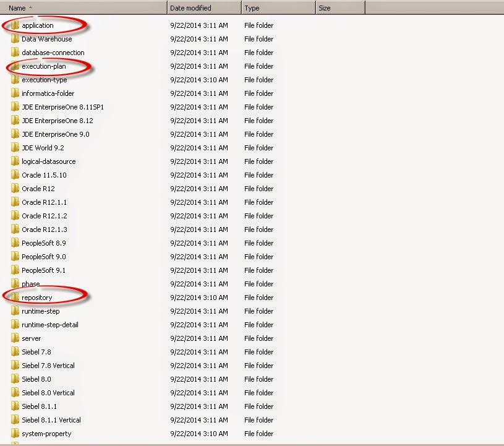
Task: Select the informatica-folder entry name
Action: tap(48, 93)
